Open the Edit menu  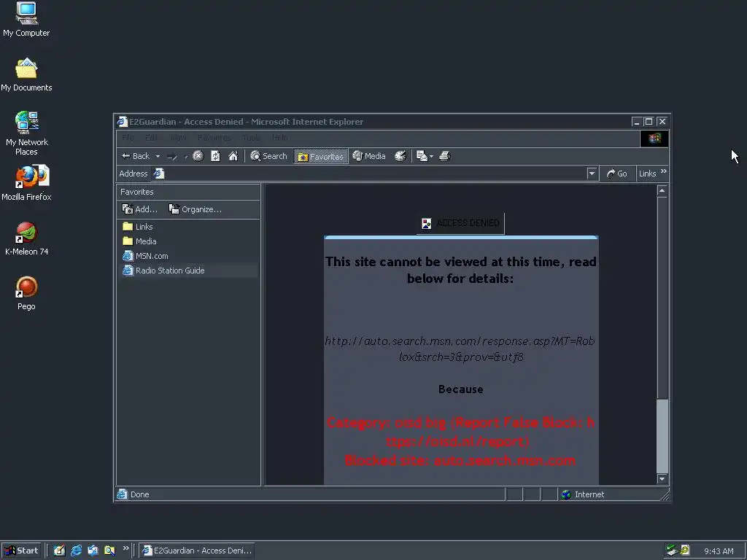click(152, 138)
